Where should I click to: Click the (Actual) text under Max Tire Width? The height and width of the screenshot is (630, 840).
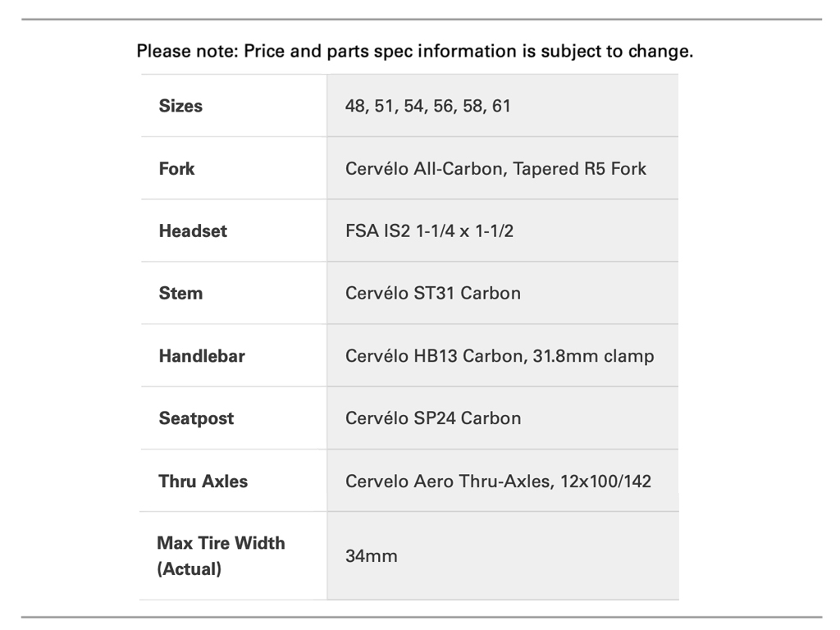point(189,568)
